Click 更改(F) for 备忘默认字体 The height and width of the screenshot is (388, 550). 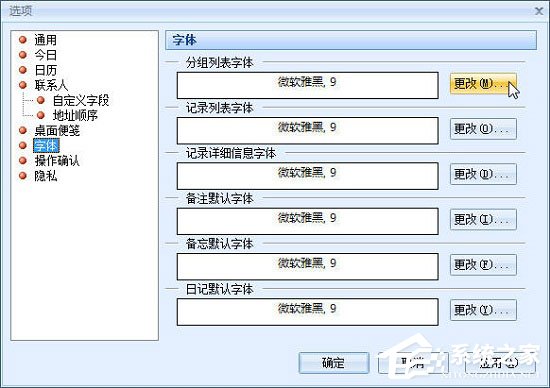[x=483, y=265]
